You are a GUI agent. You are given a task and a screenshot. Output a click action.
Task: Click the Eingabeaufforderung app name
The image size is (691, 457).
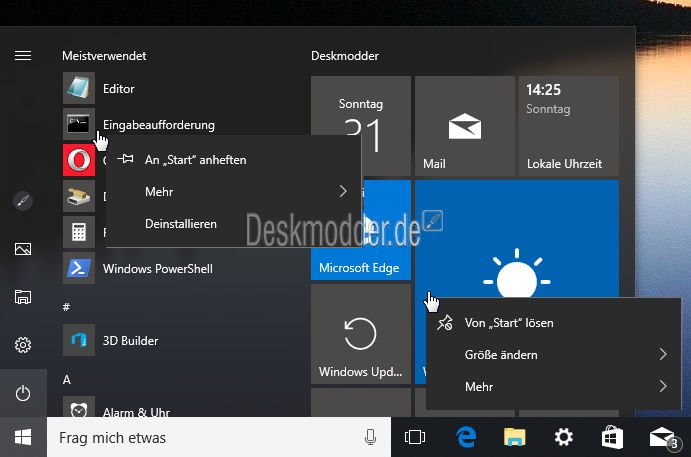pyautogui.click(x=159, y=125)
